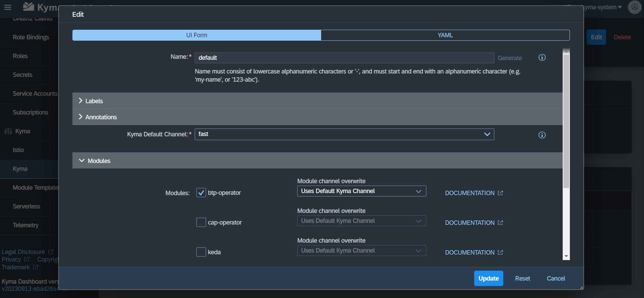The image size is (644, 298).
Task: Click the Generate name button
Action: click(510, 58)
